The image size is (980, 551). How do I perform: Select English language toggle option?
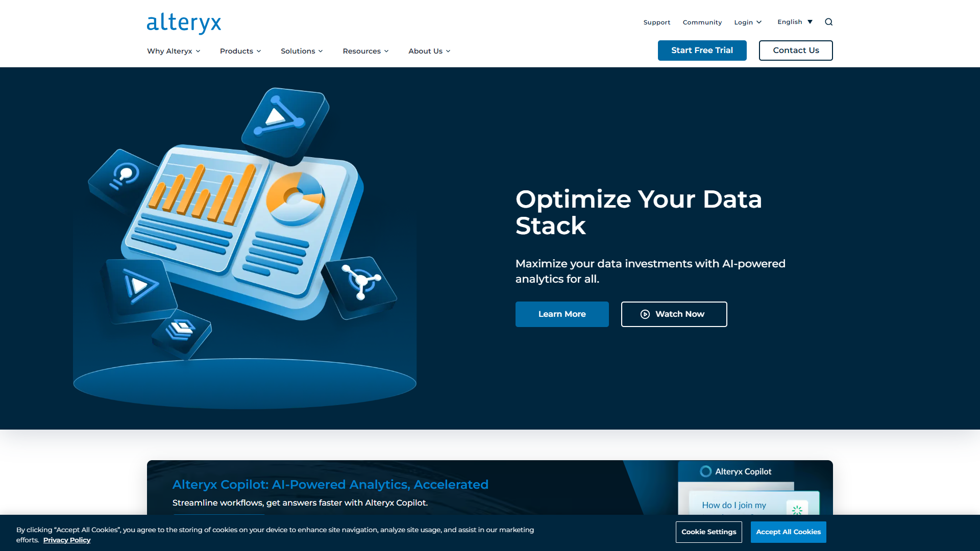tap(795, 21)
